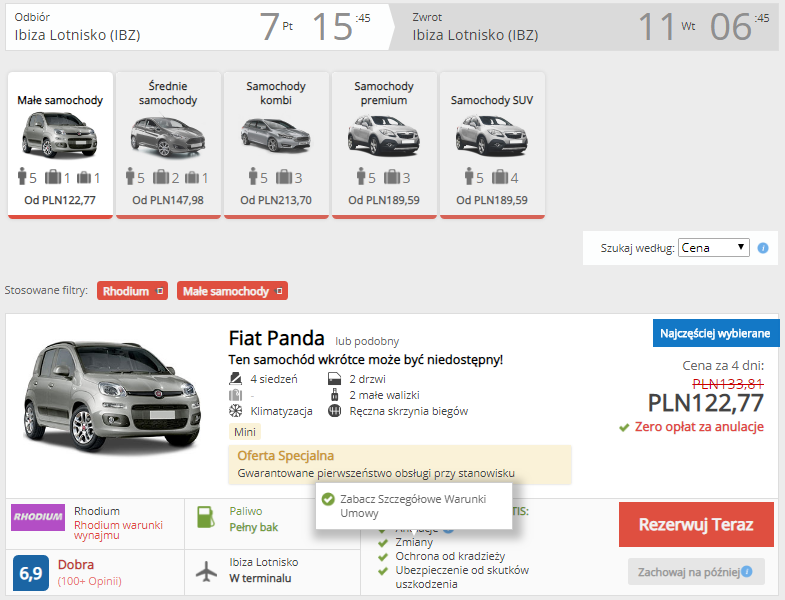Click the green check icon in tooltip
The width and height of the screenshot is (785, 600).
[x=328, y=499]
